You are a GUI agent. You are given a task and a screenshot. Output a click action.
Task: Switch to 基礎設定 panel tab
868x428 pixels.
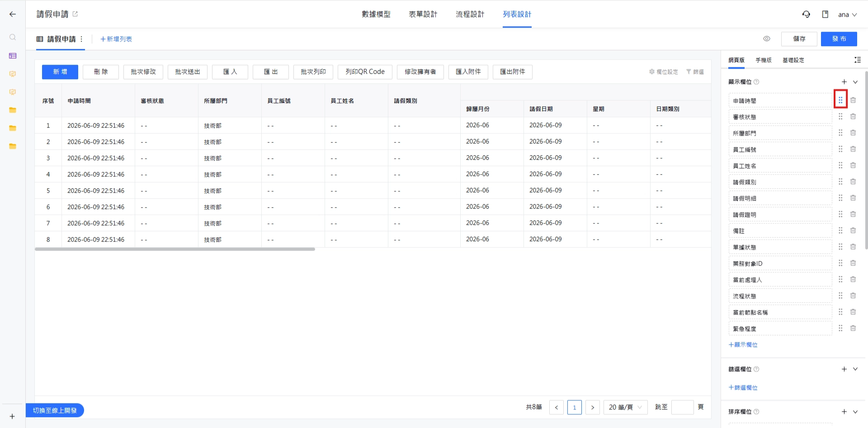pyautogui.click(x=793, y=60)
